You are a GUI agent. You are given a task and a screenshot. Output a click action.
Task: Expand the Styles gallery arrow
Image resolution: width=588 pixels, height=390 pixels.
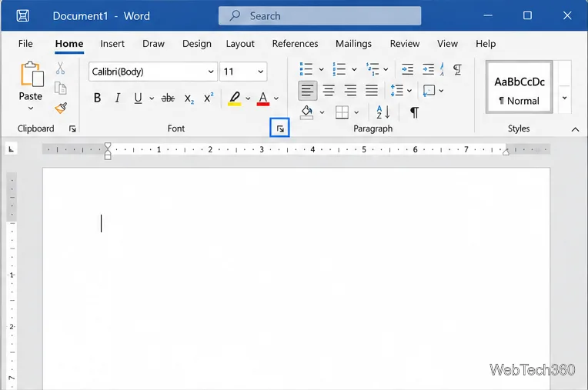[x=564, y=98]
